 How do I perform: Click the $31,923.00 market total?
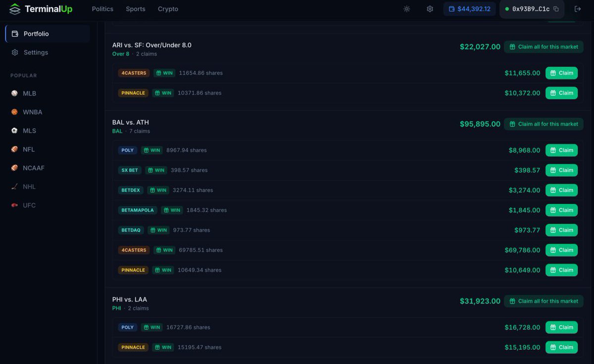click(x=480, y=301)
